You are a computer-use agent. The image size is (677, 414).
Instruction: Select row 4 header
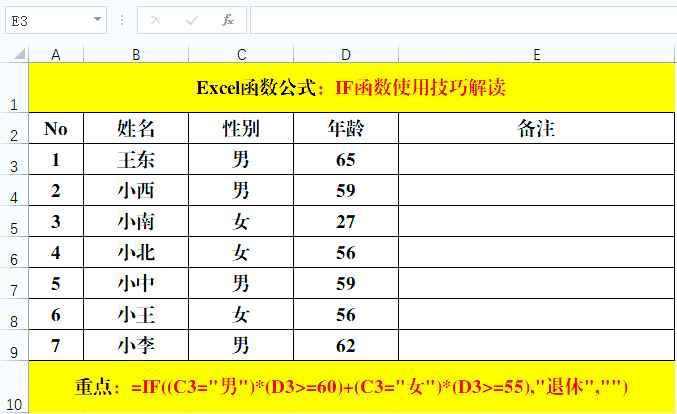pos(14,190)
